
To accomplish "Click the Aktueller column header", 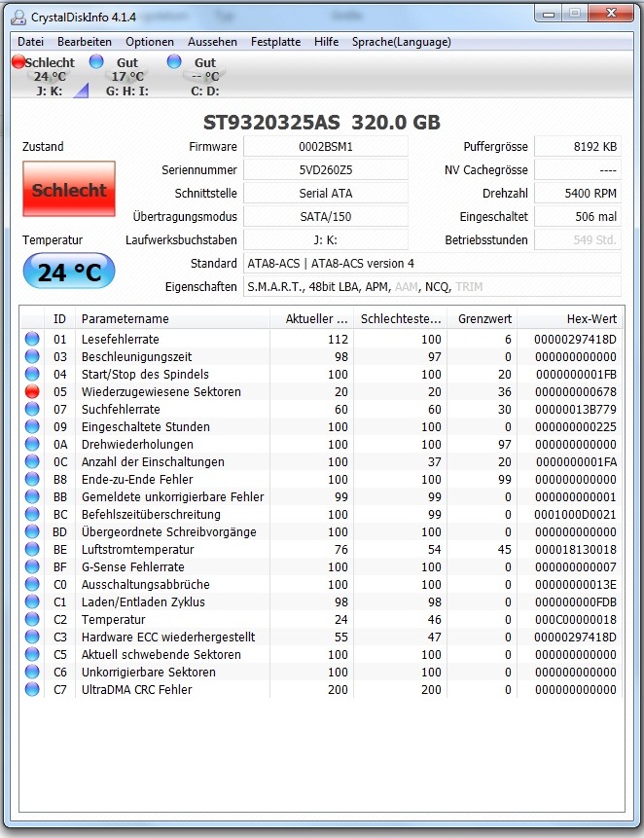I will click(311, 319).
